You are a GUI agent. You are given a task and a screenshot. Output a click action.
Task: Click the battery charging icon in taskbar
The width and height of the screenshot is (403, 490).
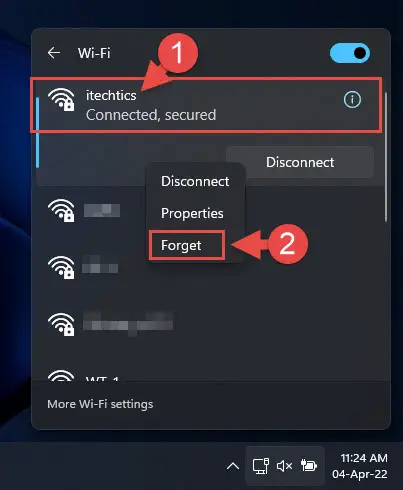309,466
